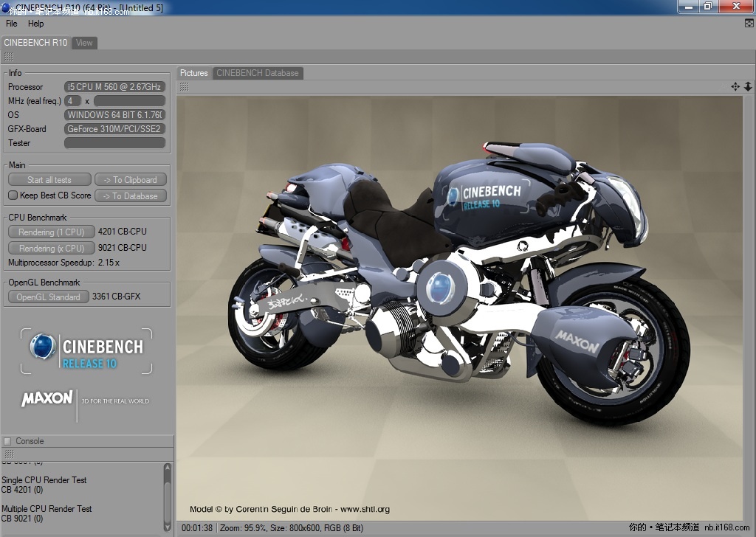756x537 pixels.
Task: Click the Tester name input field
Action: (x=114, y=143)
